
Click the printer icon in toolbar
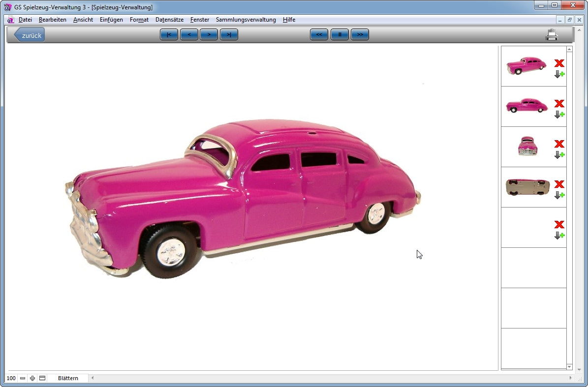[x=552, y=34]
